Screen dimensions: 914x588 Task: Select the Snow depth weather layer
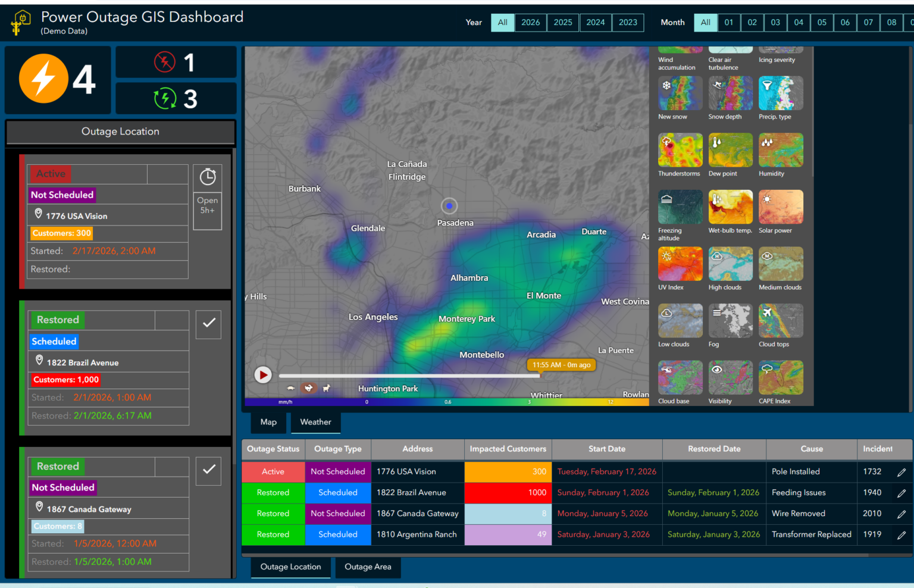tap(730, 93)
